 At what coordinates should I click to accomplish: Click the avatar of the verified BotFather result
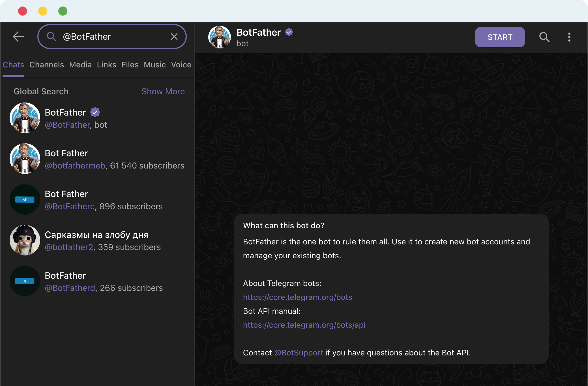(x=25, y=118)
